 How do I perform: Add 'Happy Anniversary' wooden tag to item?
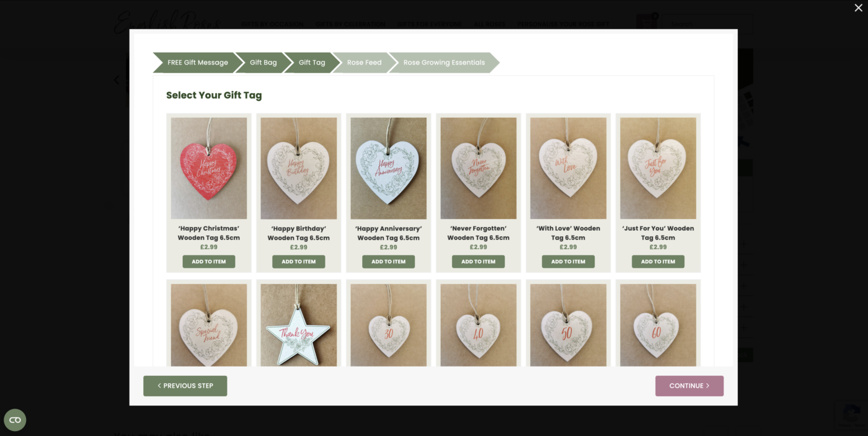[x=389, y=262]
